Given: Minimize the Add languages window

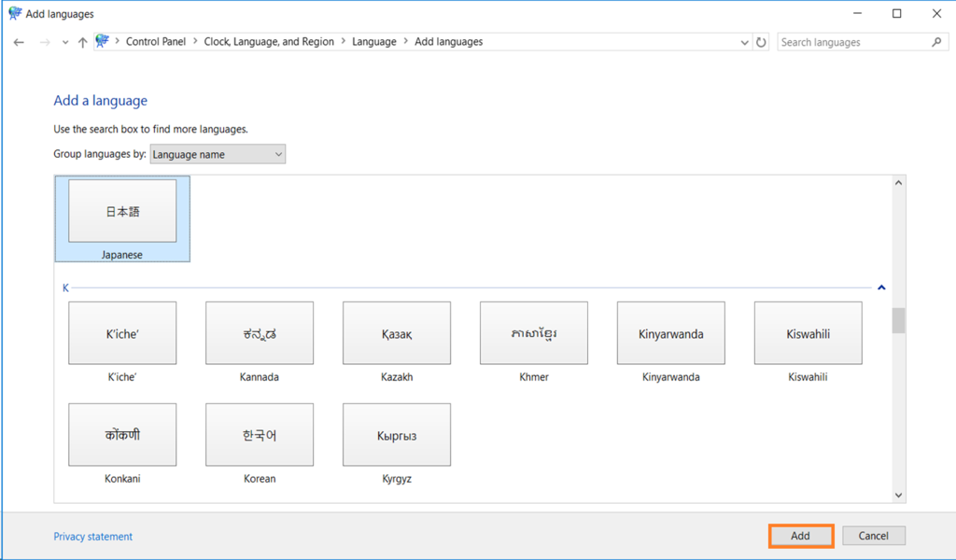Looking at the screenshot, I should pos(857,13).
